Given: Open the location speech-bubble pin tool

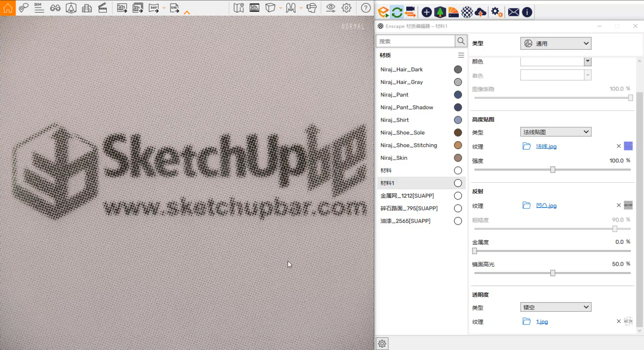Looking at the screenshot, I should [x=23, y=8].
